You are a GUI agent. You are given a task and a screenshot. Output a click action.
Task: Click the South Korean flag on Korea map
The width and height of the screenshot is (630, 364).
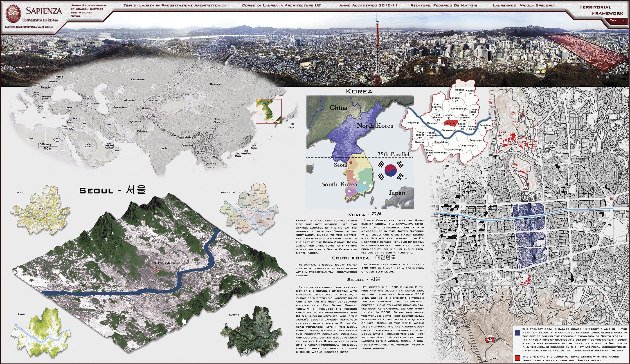[391, 171]
